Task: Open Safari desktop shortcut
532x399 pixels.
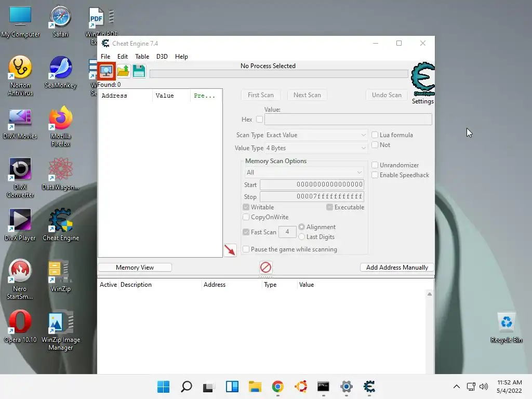Action: coord(60,22)
